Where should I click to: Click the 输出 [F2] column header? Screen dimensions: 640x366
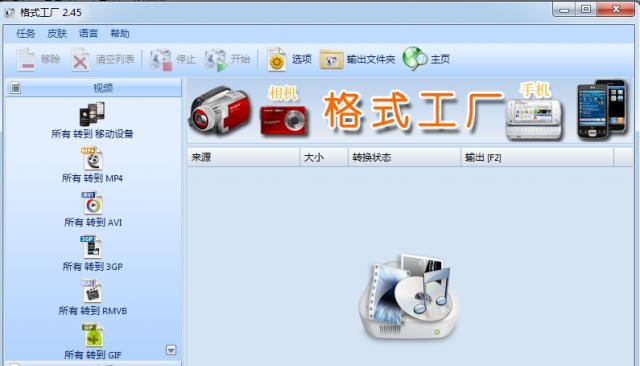[537, 157]
